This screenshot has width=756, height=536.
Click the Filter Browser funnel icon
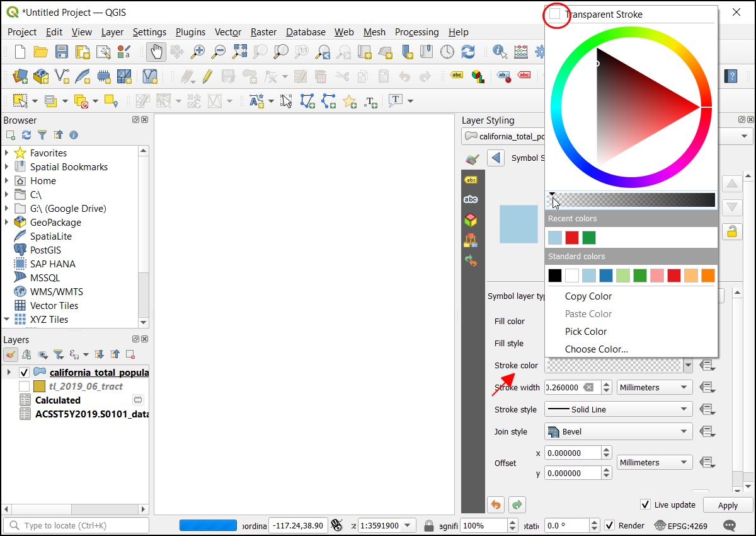tap(42, 135)
